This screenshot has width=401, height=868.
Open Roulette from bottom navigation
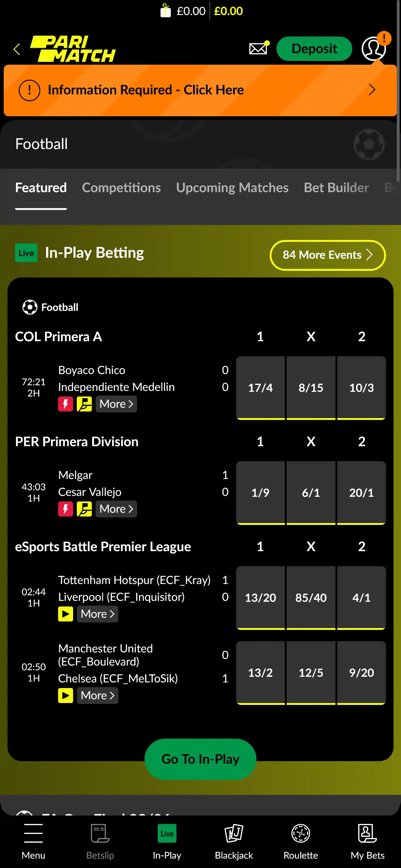point(300,841)
